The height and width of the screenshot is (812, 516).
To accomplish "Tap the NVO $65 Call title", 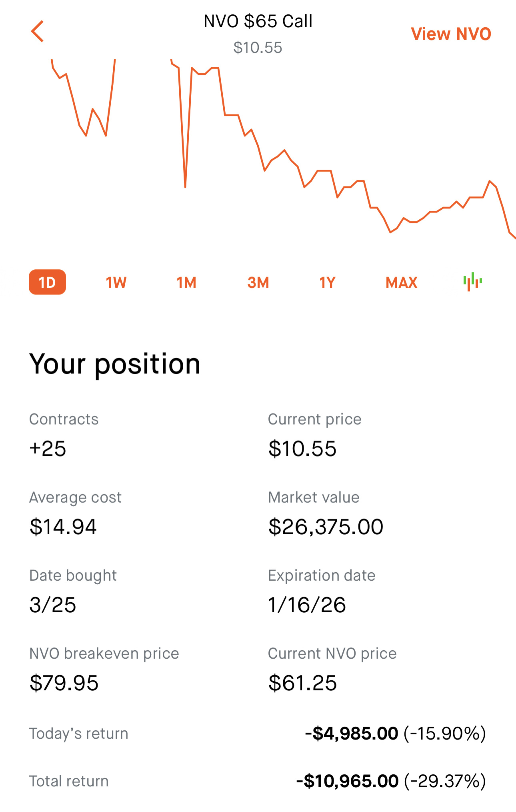I will 258,21.
